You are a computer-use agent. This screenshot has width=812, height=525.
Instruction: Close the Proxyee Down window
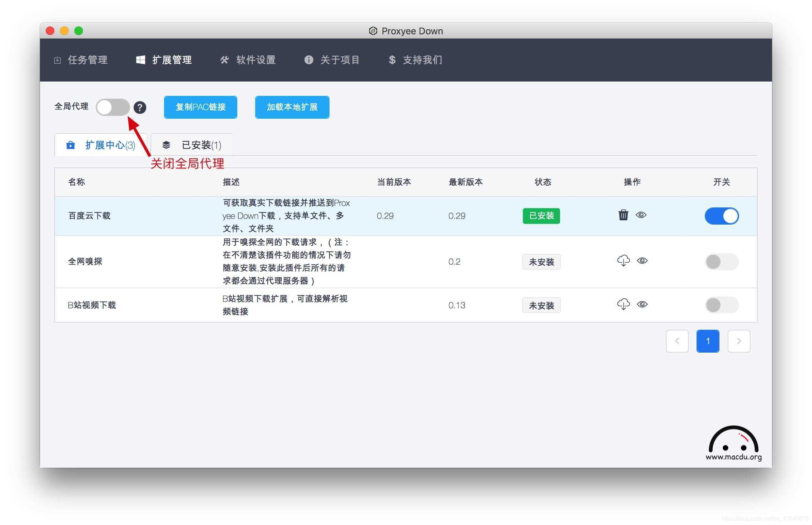click(50, 31)
